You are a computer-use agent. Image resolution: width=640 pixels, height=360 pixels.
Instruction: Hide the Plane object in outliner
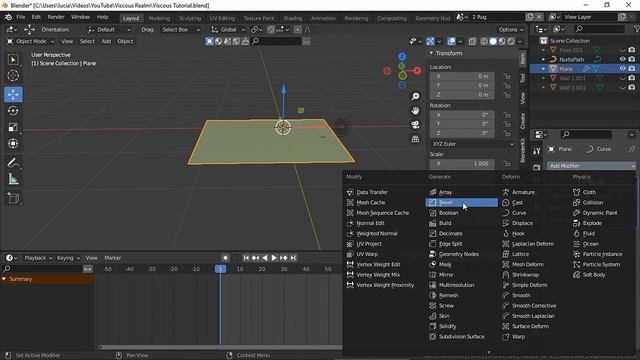622,69
